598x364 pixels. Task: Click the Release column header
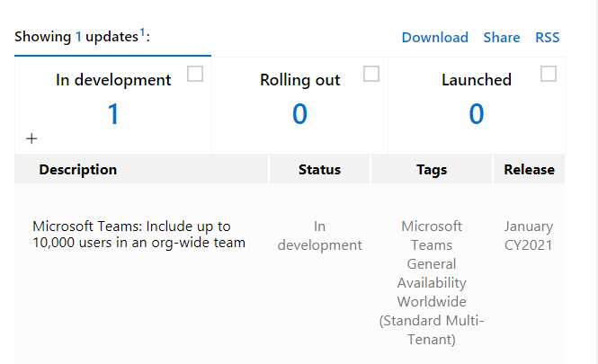529,169
